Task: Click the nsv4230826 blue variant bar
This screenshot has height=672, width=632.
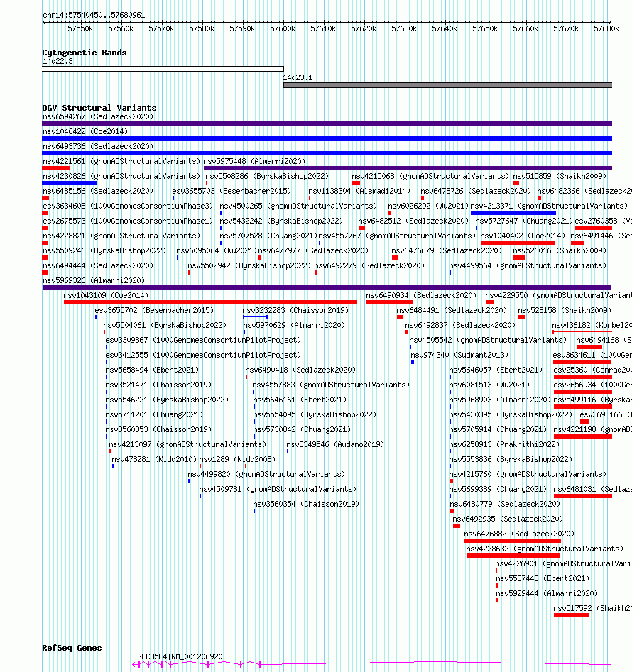Action: coord(70,183)
